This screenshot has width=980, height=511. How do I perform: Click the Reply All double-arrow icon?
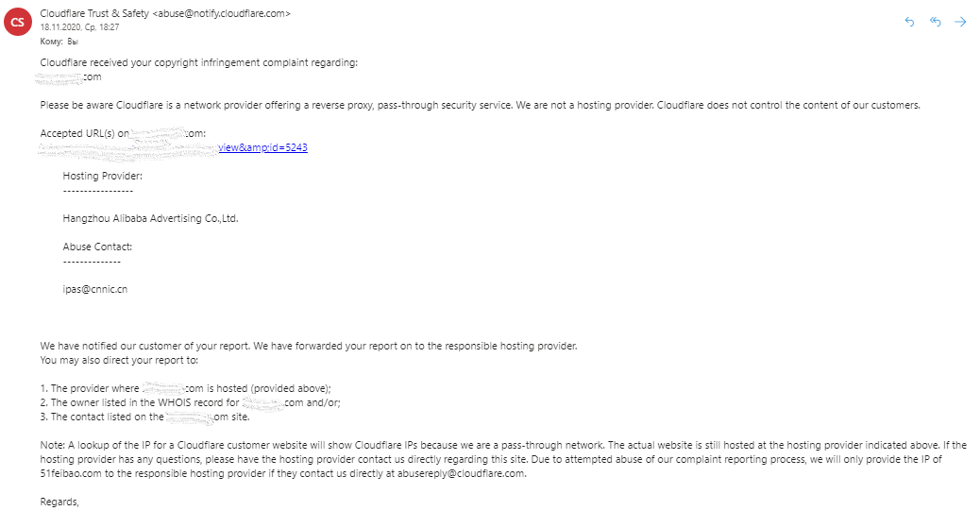pos(936,22)
